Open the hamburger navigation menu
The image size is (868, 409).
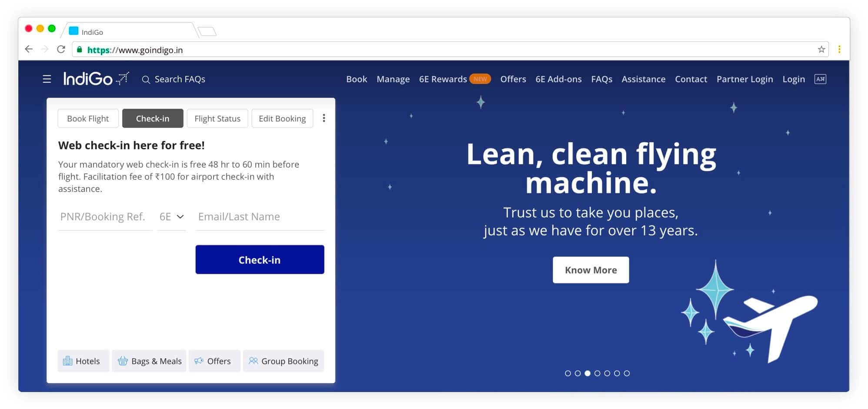47,79
